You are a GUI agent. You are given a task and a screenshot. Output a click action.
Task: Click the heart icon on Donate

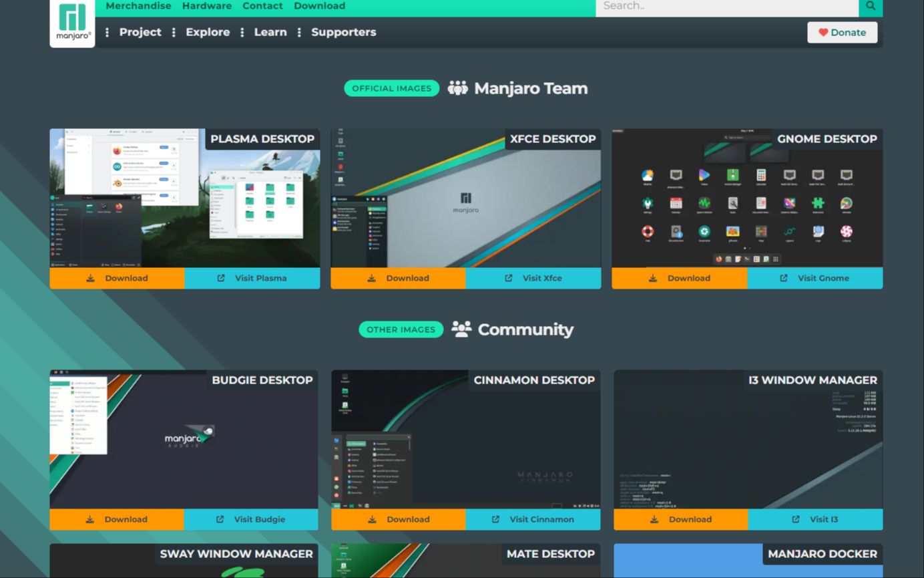coord(823,32)
